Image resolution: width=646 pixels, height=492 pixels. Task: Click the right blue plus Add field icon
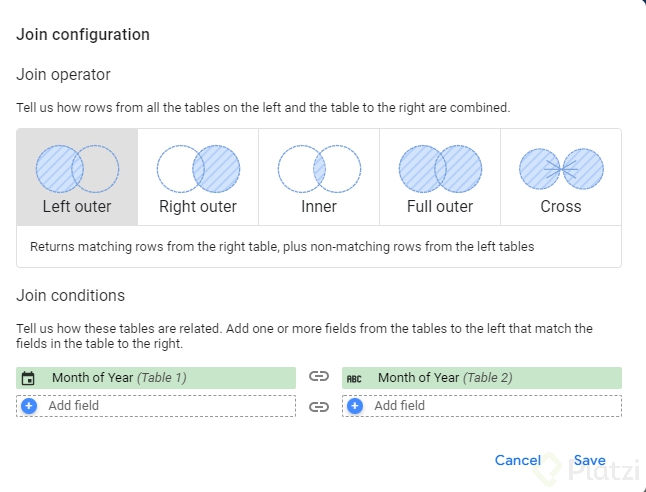[x=355, y=406]
